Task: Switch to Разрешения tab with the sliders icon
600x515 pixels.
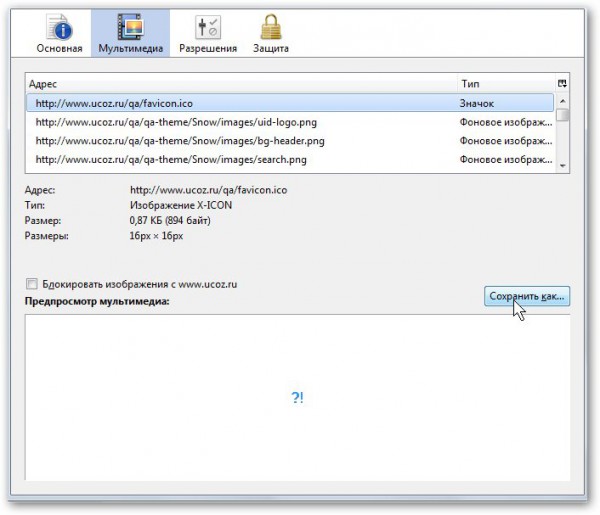Action: click(208, 33)
